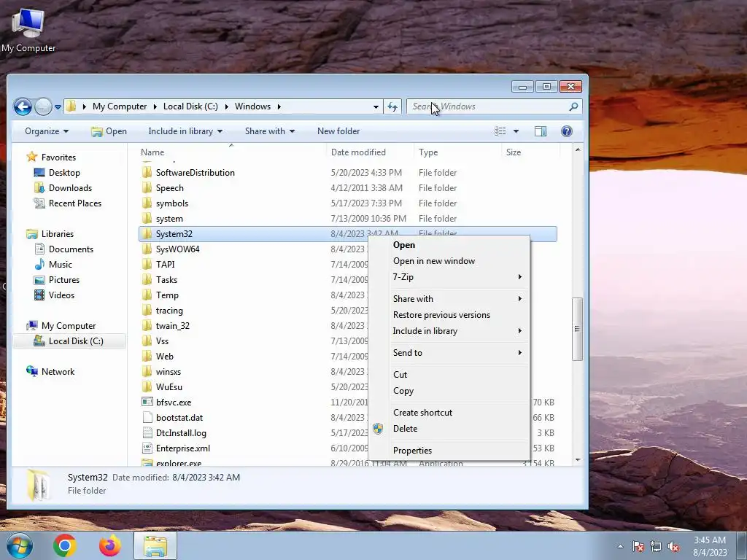The height and width of the screenshot is (560, 747).
Task: Focus the Search Windows input field
Action: click(494, 106)
